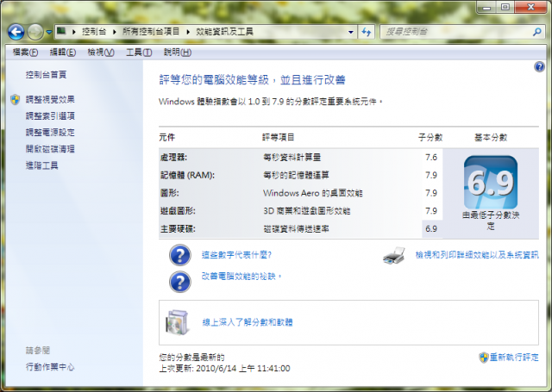This screenshot has width=552, height=392.
Task: Open 改善電腦效能的祕訣 link
Action: (241, 277)
